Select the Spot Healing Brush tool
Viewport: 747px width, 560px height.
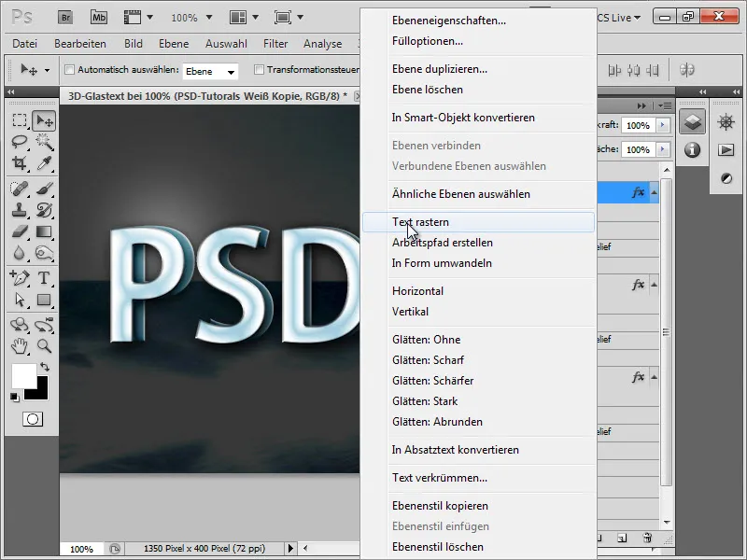coord(20,189)
